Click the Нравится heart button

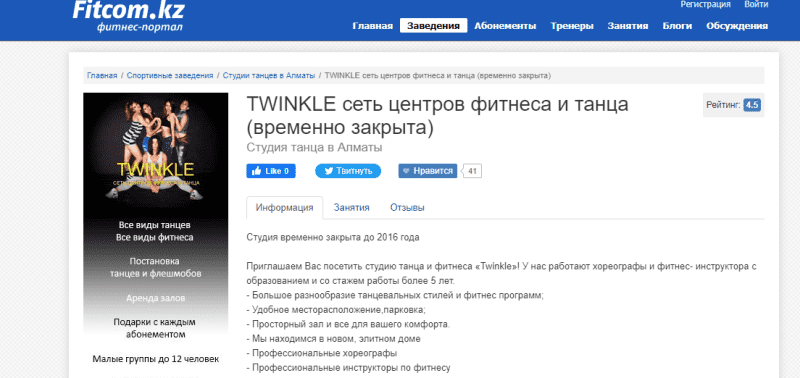[x=428, y=171]
